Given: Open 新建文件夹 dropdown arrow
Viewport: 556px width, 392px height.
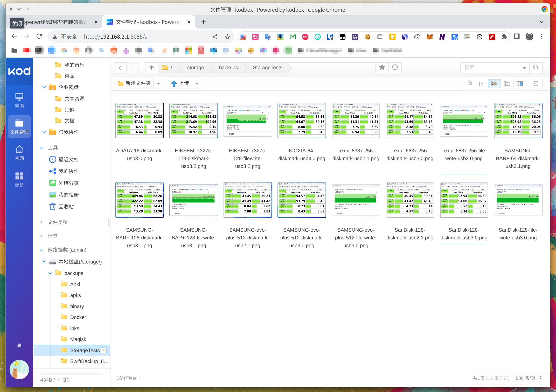Looking at the screenshot, I should point(158,83).
